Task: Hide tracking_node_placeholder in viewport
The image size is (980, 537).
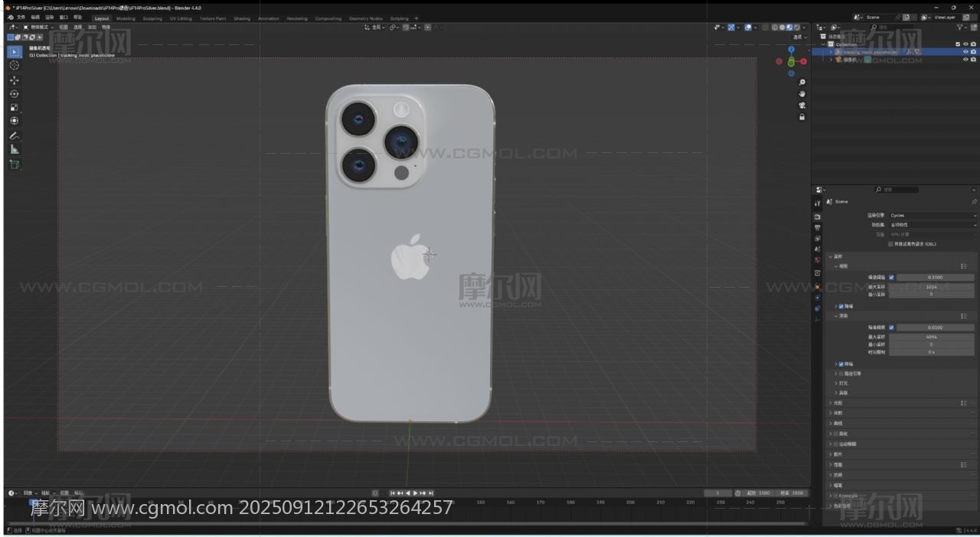Action: pyautogui.click(x=965, y=52)
